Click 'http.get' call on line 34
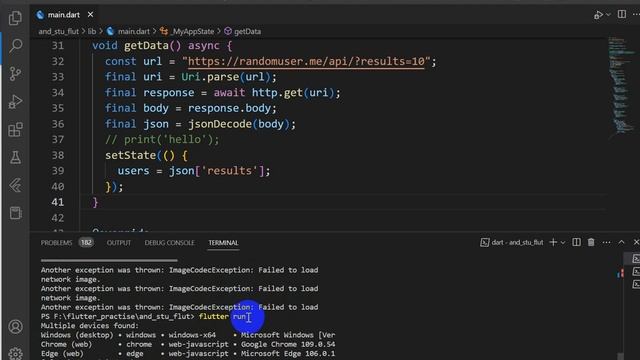Viewport: 640px width, 360px height. pyautogui.click(x=277, y=93)
